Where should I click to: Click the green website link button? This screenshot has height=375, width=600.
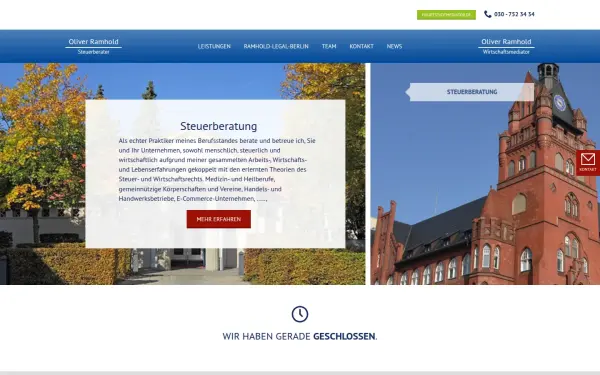coord(446,15)
